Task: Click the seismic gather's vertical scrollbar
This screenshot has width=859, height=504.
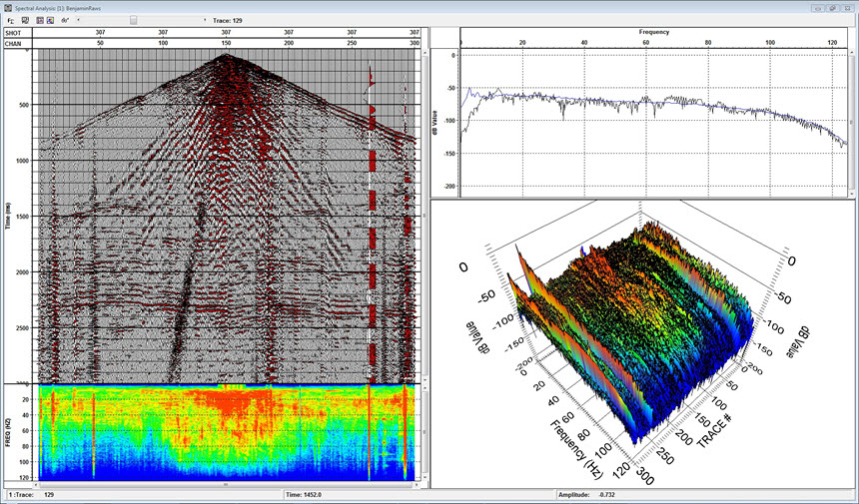Action: coord(426,217)
